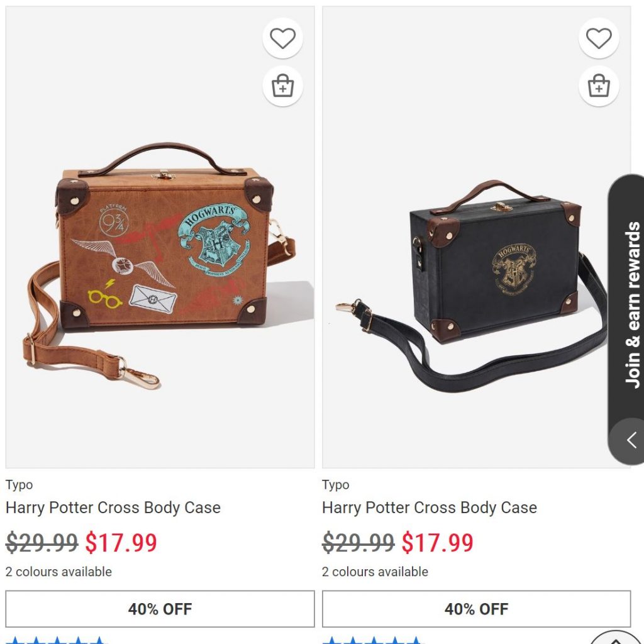Click the 40% OFF badge under black case

pyautogui.click(x=476, y=609)
